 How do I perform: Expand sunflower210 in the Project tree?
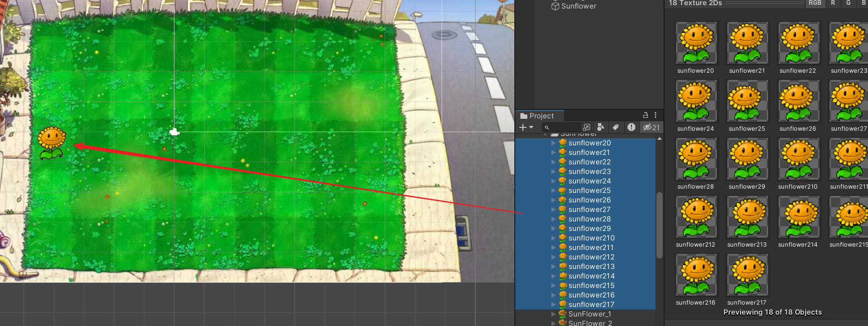click(553, 238)
